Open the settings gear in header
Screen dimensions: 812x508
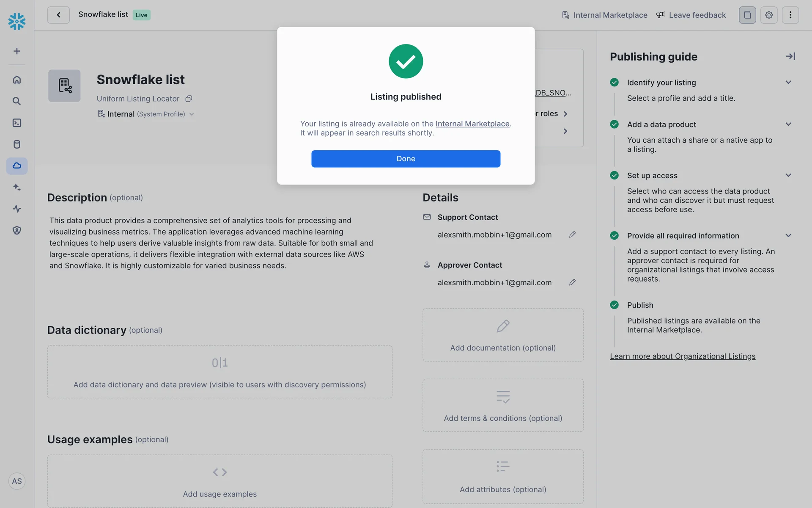tap(768, 15)
